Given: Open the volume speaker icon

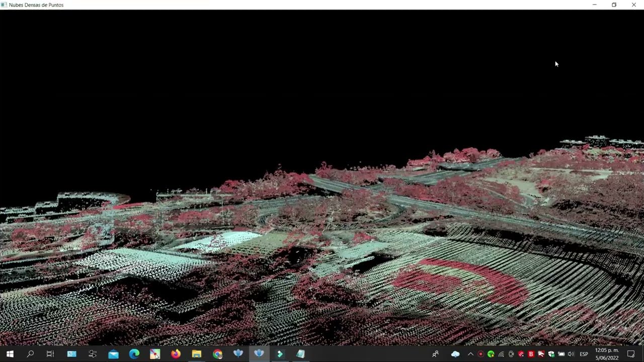Looking at the screenshot, I should 571,354.
